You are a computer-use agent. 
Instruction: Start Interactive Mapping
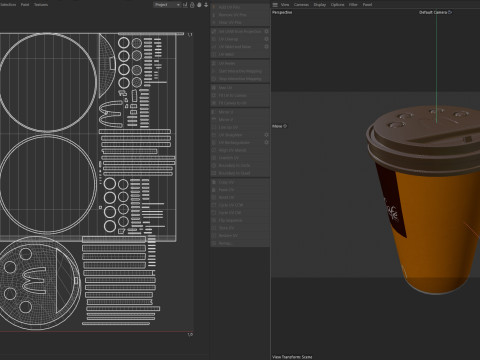point(240,71)
